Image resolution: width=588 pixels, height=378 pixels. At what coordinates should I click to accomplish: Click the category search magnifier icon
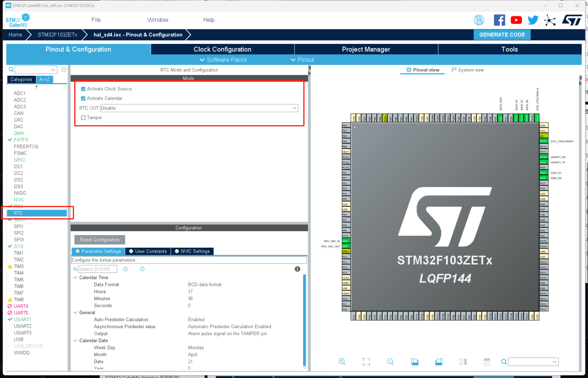pyautogui.click(x=11, y=70)
